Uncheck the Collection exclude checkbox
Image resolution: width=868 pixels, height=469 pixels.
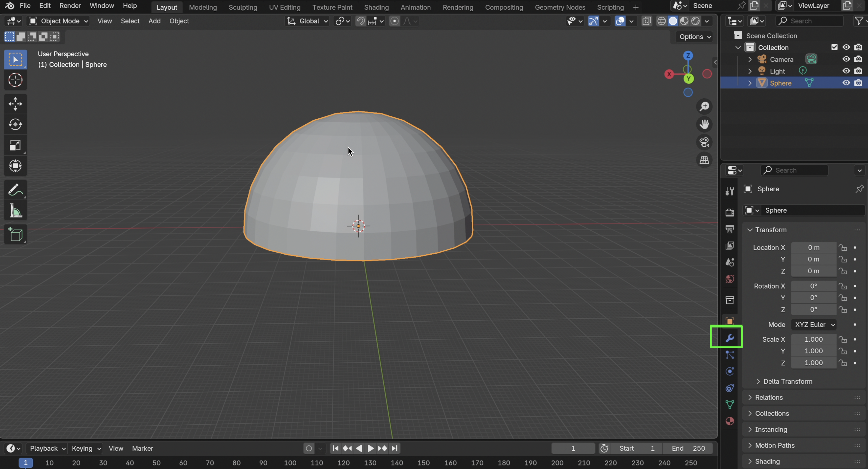pyautogui.click(x=834, y=47)
